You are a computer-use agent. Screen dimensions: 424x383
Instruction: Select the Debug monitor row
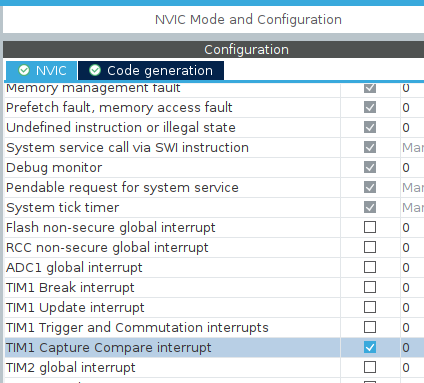point(214,167)
